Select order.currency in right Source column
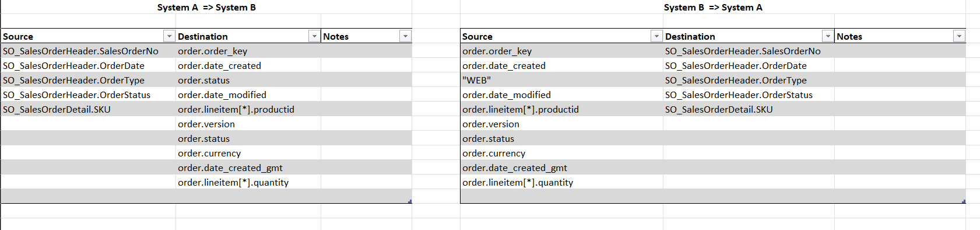This screenshot has width=980, height=230. click(561, 153)
